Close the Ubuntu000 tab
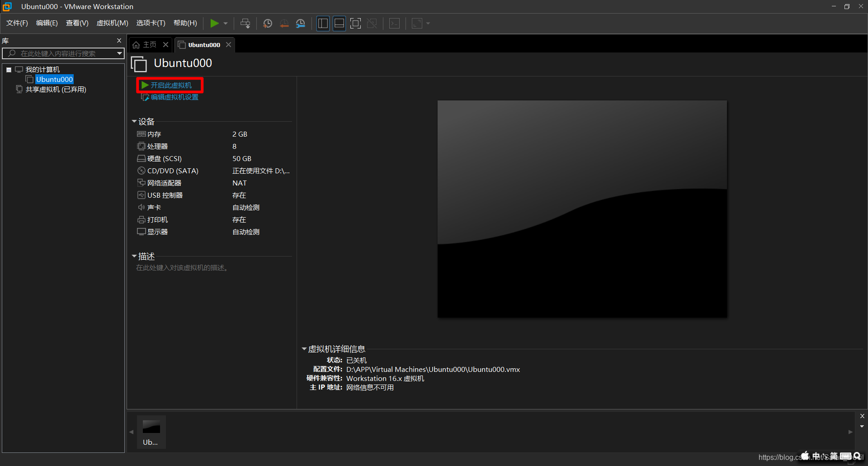868x466 pixels. click(229, 44)
